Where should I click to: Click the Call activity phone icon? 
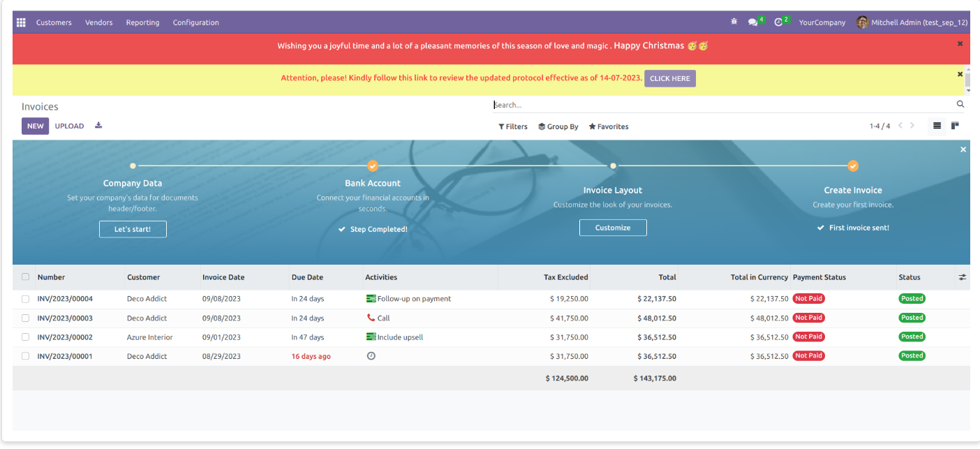point(371,318)
